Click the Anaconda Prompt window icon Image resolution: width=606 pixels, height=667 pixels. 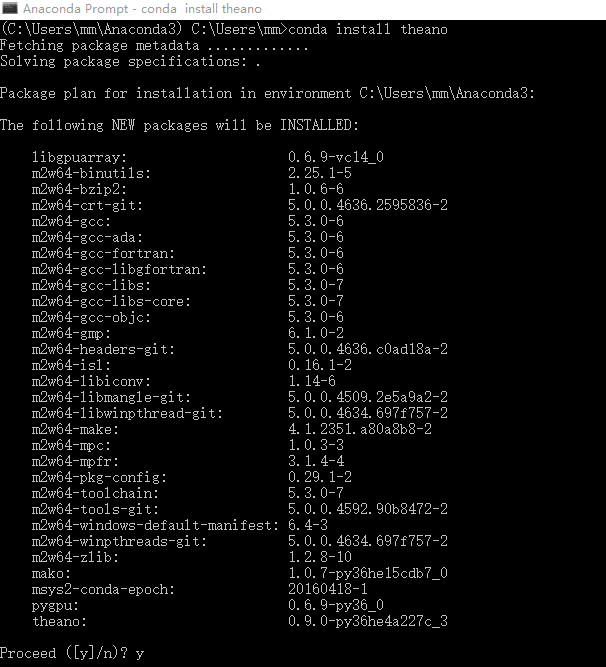click(9, 8)
